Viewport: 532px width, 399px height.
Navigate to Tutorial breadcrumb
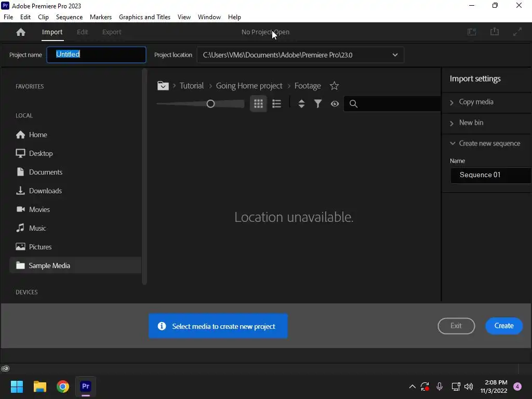coord(192,86)
